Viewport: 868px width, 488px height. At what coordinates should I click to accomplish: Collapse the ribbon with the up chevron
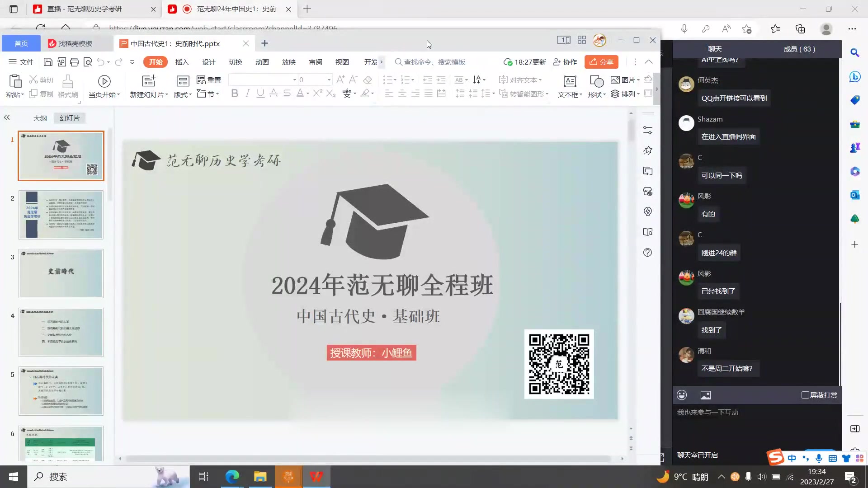pos(649,62)
